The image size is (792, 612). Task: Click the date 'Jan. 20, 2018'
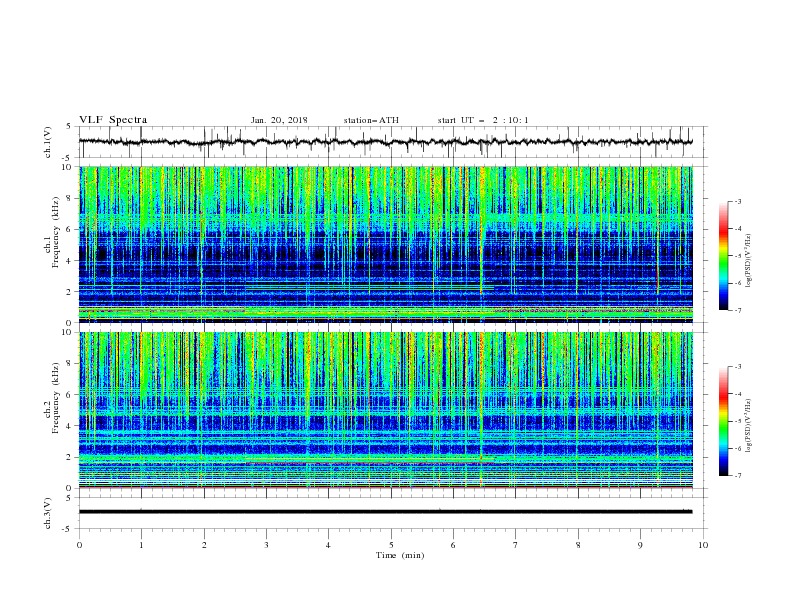(279, 120)
